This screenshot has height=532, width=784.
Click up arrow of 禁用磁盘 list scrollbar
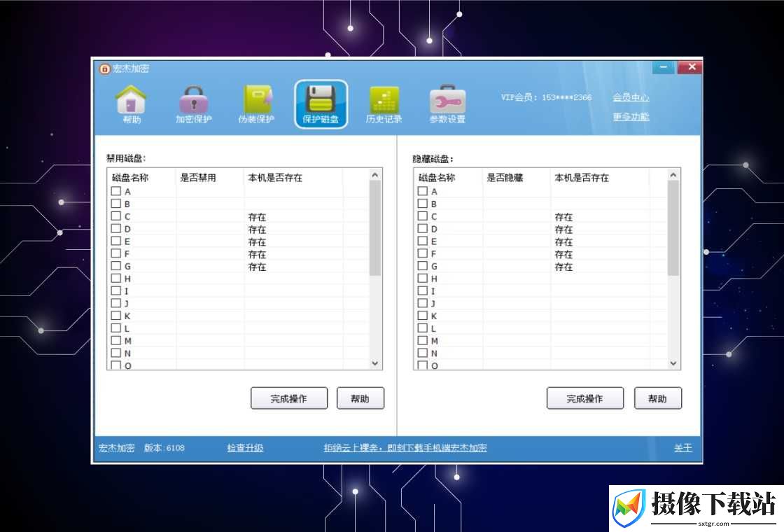[375, 174]
